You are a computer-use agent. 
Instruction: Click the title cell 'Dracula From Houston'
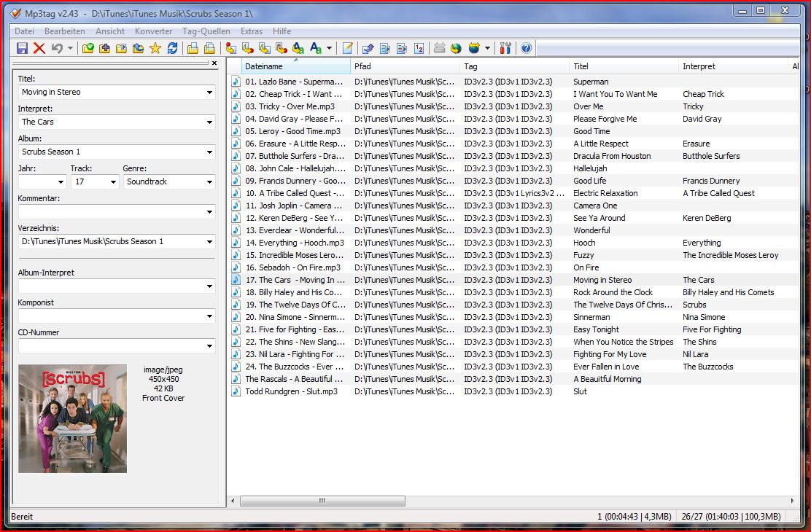point(612,156)
